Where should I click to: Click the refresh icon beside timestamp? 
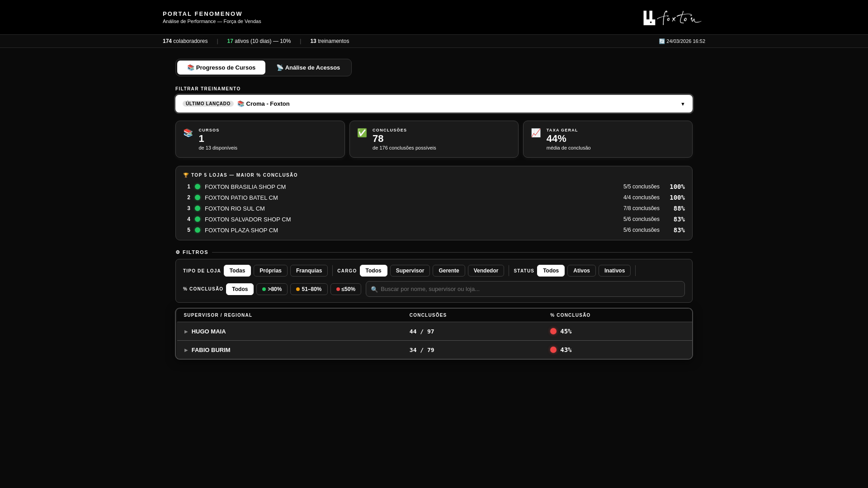tap(662, 41)
